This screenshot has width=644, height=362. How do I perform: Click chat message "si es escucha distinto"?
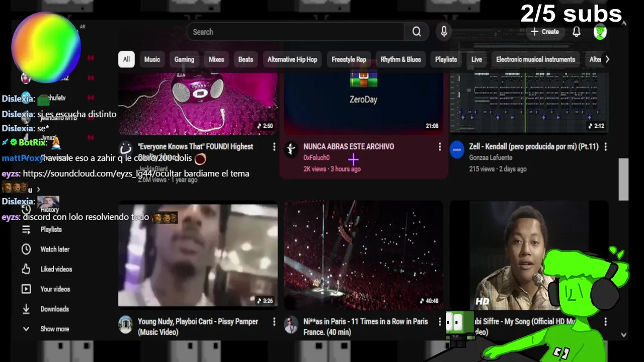click(x=76, y=114)
